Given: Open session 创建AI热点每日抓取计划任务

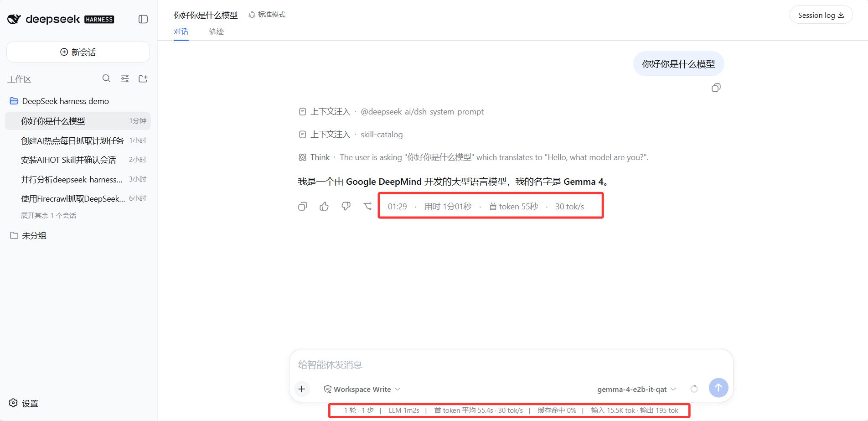Looking at the screenshot, I should tap(78, 140).
